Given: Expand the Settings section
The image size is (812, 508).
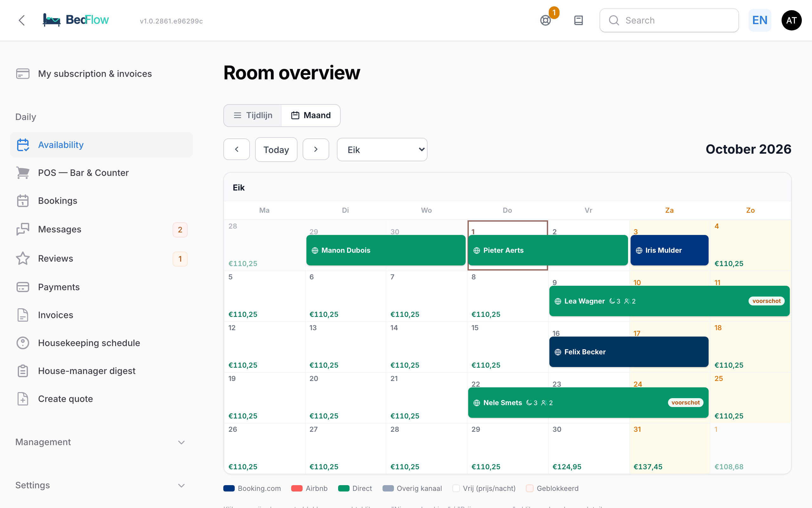Looking at the screenshot, I should 101,485.
